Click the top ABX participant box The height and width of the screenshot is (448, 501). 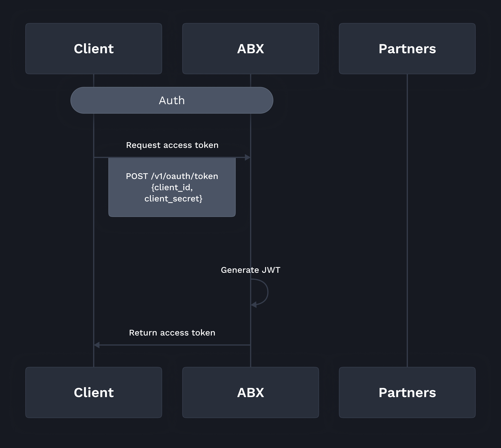click(x=250, y=48)
